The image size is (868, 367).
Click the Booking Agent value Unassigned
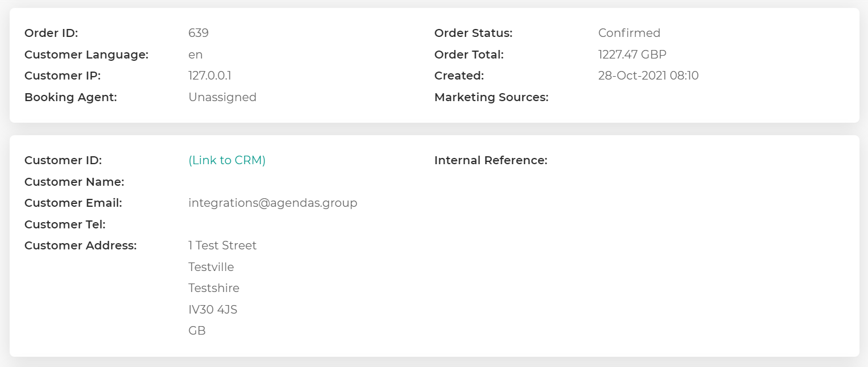point(222,97)
